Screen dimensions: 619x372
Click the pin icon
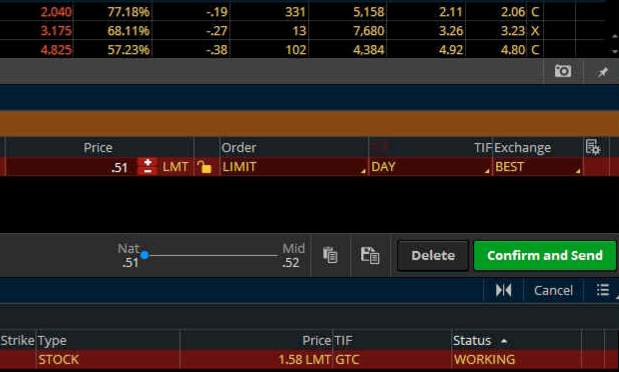pos(602,71)
